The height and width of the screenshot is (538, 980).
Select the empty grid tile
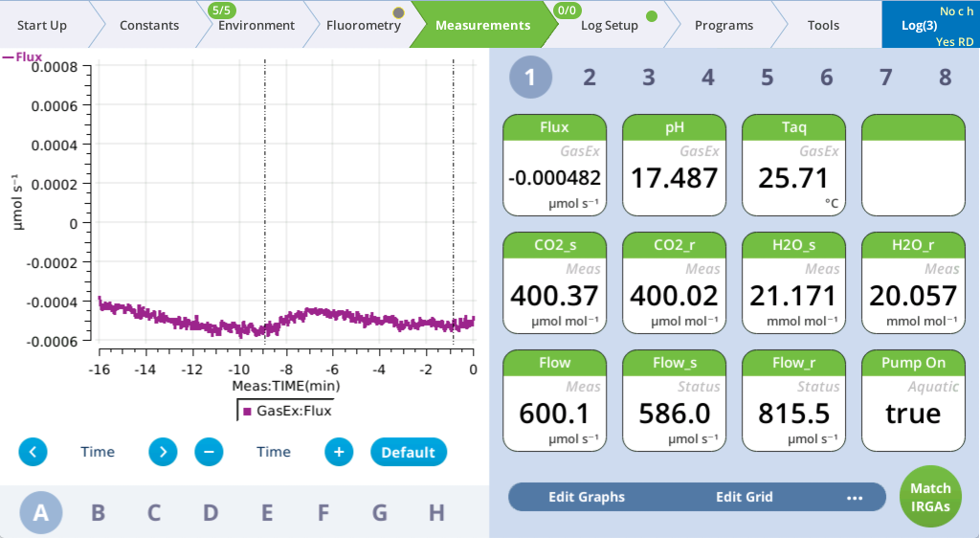tap(913, 166)
